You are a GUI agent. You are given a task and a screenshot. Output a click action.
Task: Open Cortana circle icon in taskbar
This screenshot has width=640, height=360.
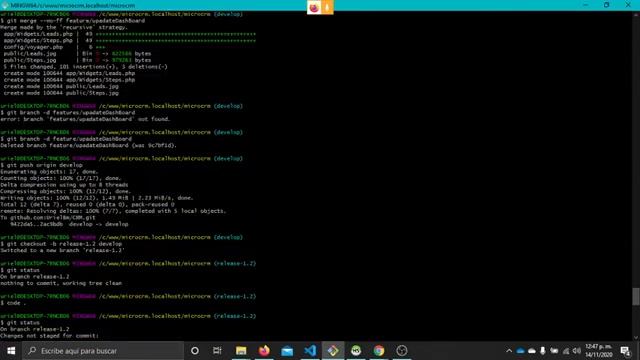pos(195,351)
